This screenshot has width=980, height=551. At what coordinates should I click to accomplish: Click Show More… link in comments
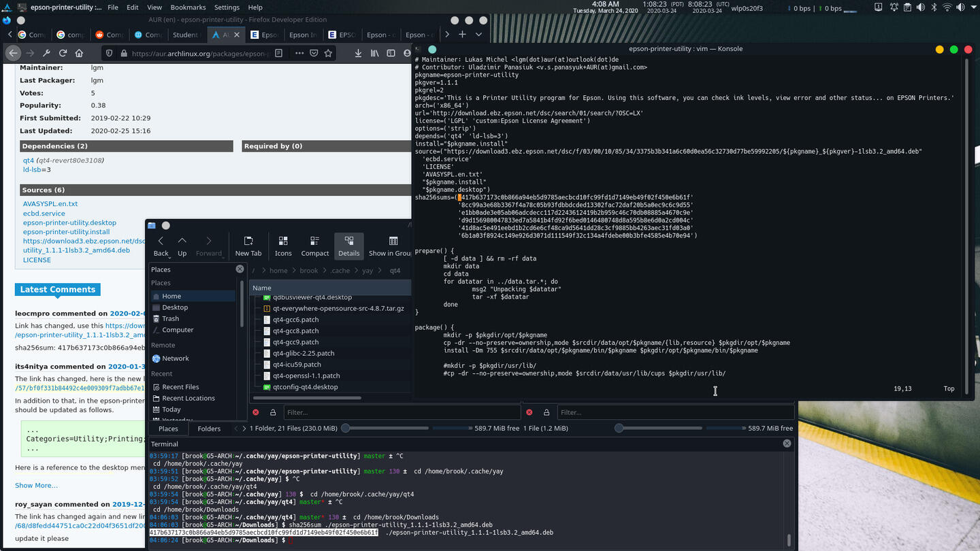(x=36, y=485)
